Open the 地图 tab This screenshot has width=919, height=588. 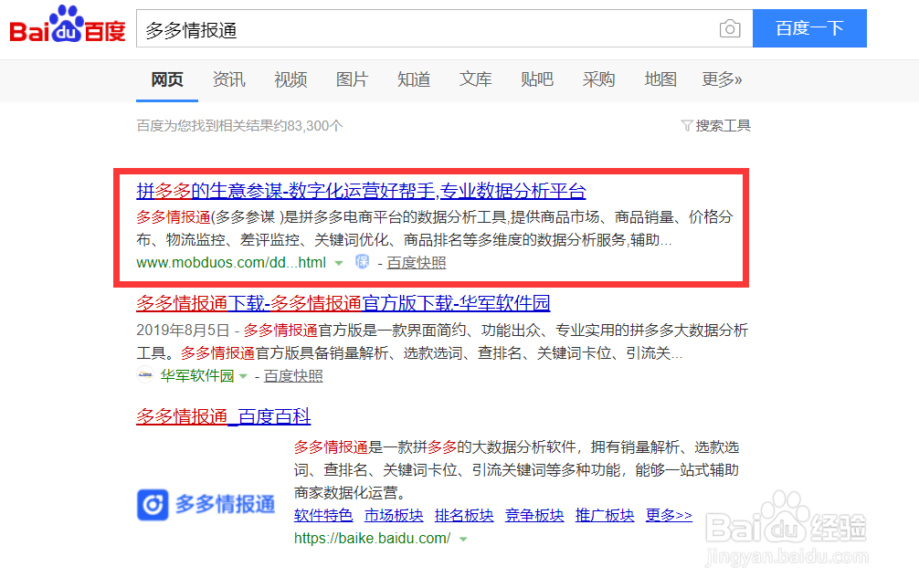(660, 79)
